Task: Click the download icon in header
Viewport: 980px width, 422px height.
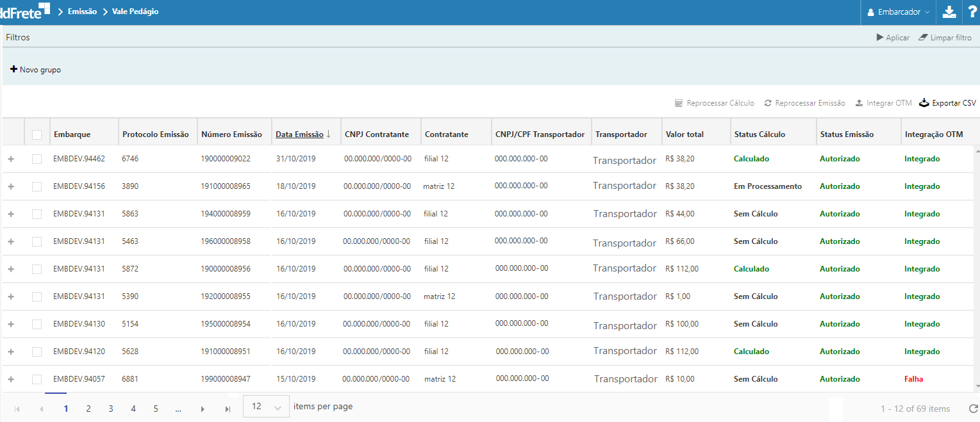Action: [950, 12]
